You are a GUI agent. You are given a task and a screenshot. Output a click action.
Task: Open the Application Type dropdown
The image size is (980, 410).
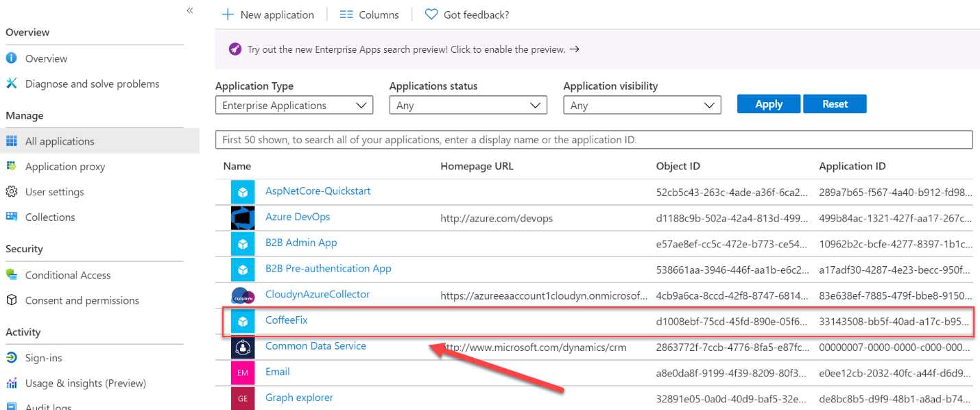pyautogui.click(x=294, y=105)
